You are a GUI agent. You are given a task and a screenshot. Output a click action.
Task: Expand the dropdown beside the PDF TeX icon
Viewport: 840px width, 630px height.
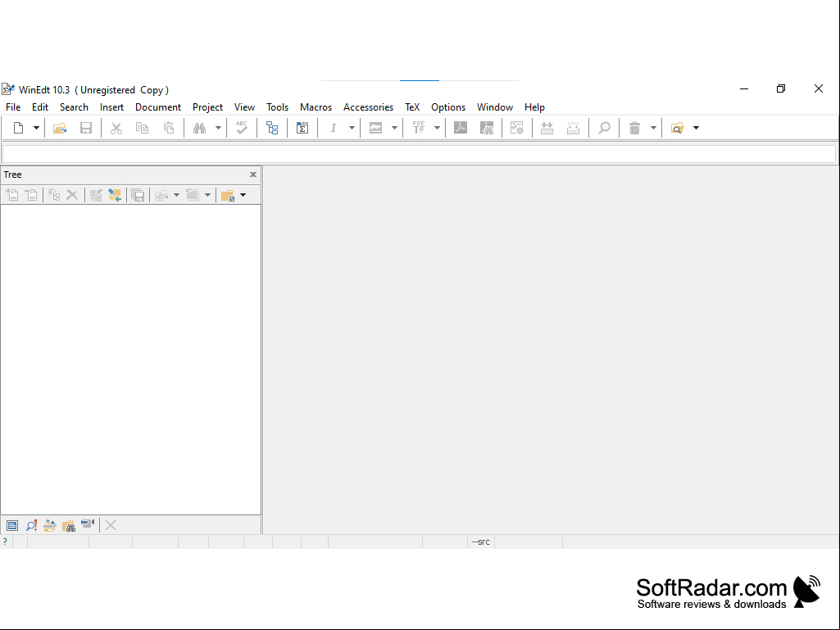(437, 128)
